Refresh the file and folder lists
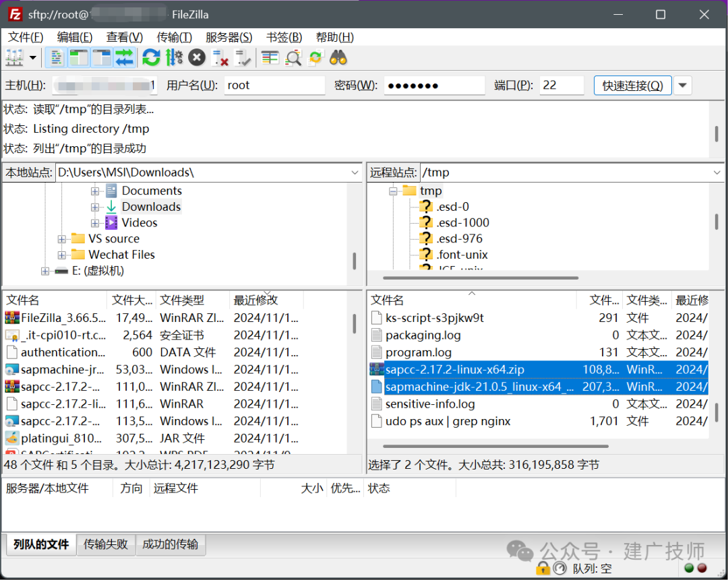728x580 pixels. pos(151,58)
